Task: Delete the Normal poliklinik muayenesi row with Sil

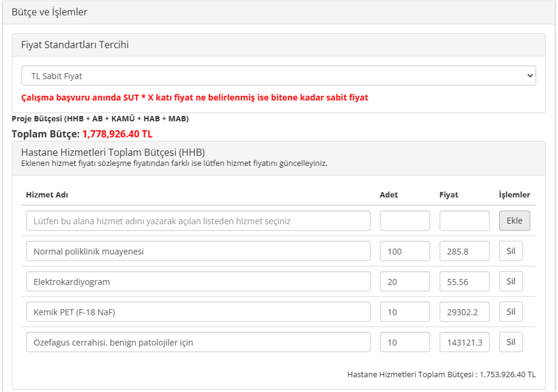Action: [x=510, y=251]
